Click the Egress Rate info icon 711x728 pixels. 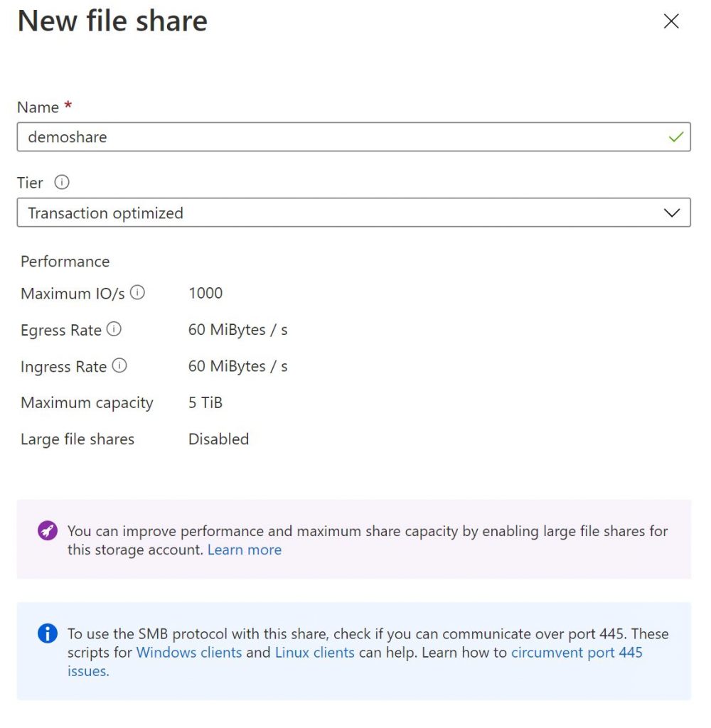pyautogui.click(x=114, y=330)
